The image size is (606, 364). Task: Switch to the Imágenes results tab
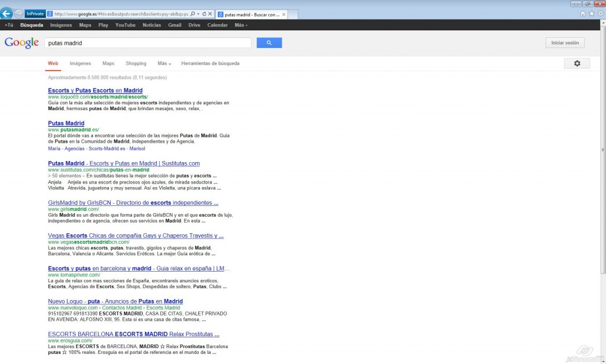[x=80, y=63]
